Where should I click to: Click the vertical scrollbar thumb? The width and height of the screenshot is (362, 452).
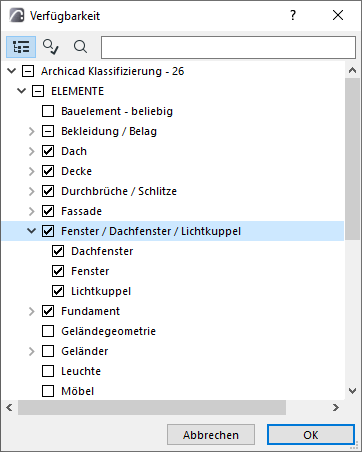(352, 159)
